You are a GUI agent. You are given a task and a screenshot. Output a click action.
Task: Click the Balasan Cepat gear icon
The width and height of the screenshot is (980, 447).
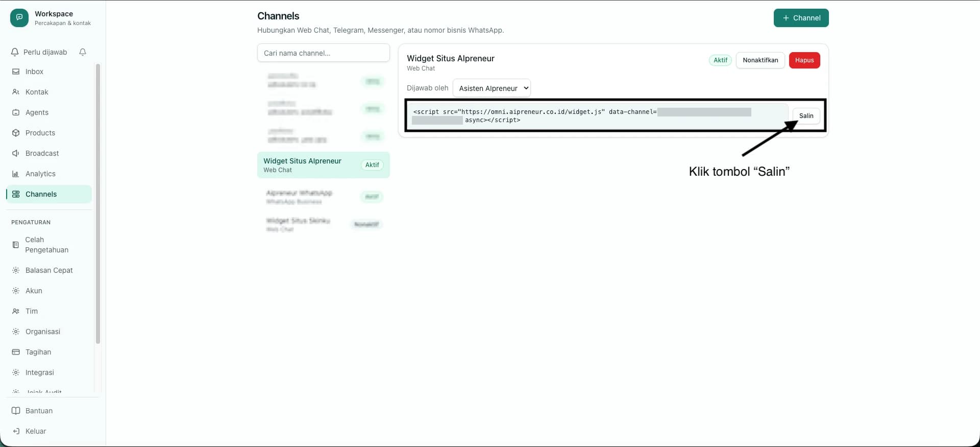[16, 270]
